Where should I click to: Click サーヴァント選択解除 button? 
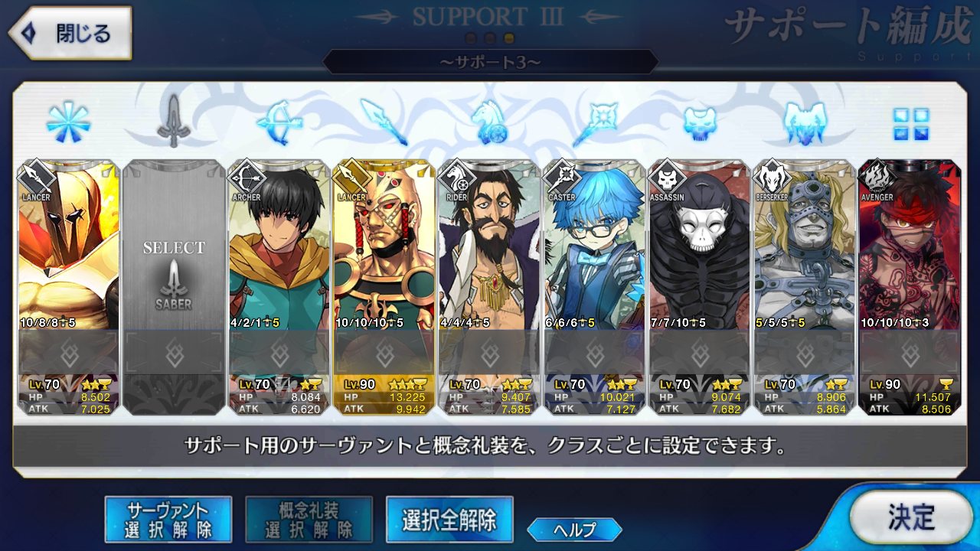(x=168, y=520)
